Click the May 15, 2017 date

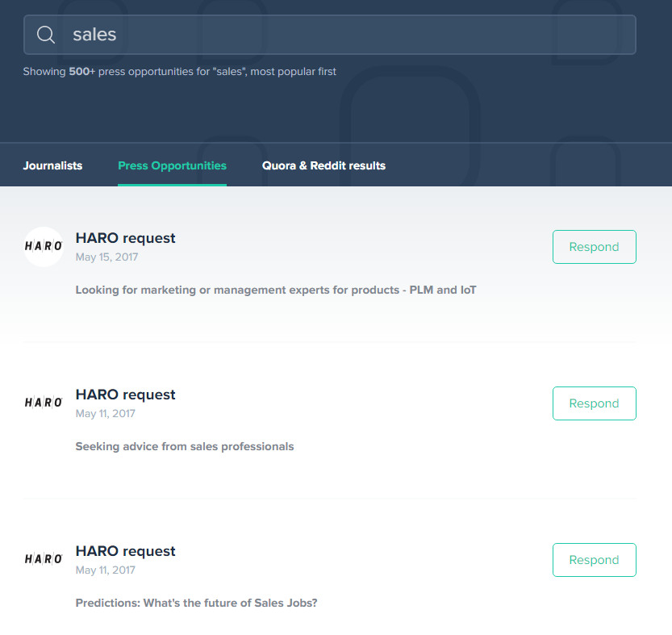coord(106,257)
